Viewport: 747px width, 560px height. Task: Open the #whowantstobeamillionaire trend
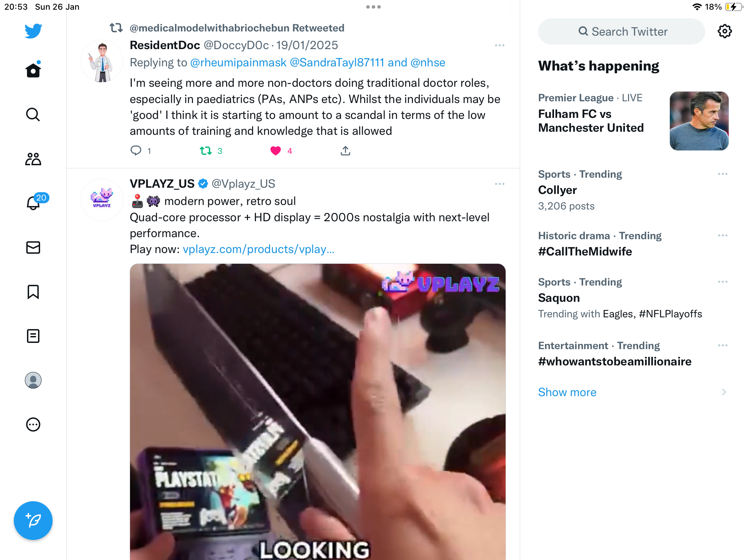point(615,361)
